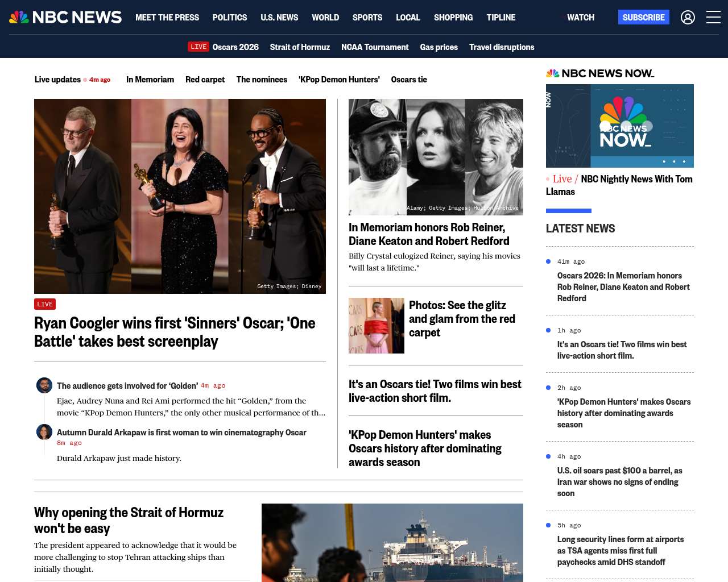The width and height of the screenshot is (728, 582).
Task: Open Meet the Press menu item
Action: click(x=167, y=18)
